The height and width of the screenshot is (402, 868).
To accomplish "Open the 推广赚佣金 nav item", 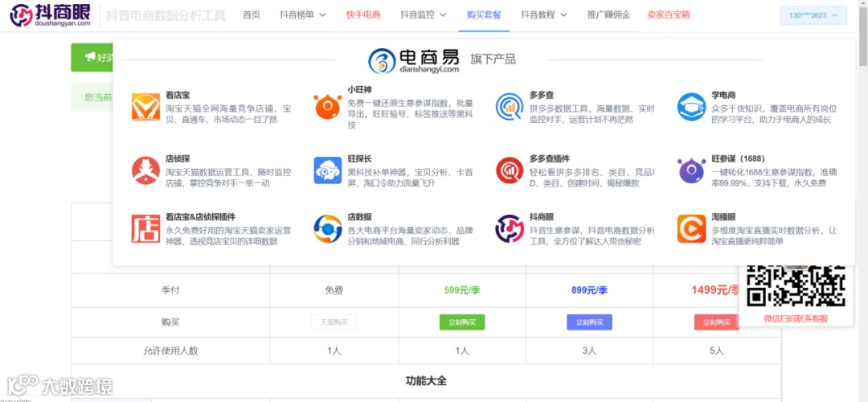I will (609, 15).
